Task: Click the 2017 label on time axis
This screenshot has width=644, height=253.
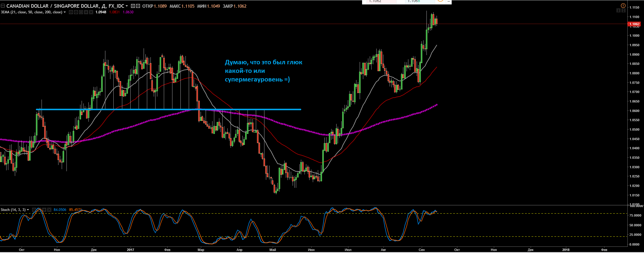Action: 131,250
